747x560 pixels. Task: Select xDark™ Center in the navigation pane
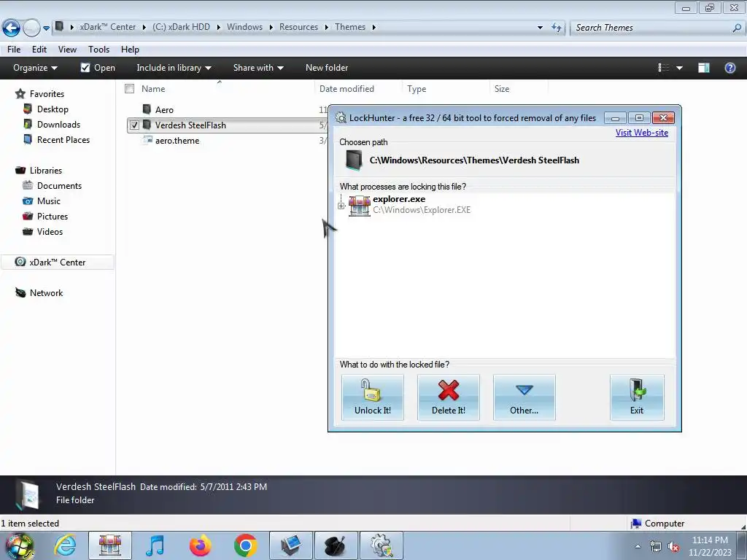tap(57, 262)
